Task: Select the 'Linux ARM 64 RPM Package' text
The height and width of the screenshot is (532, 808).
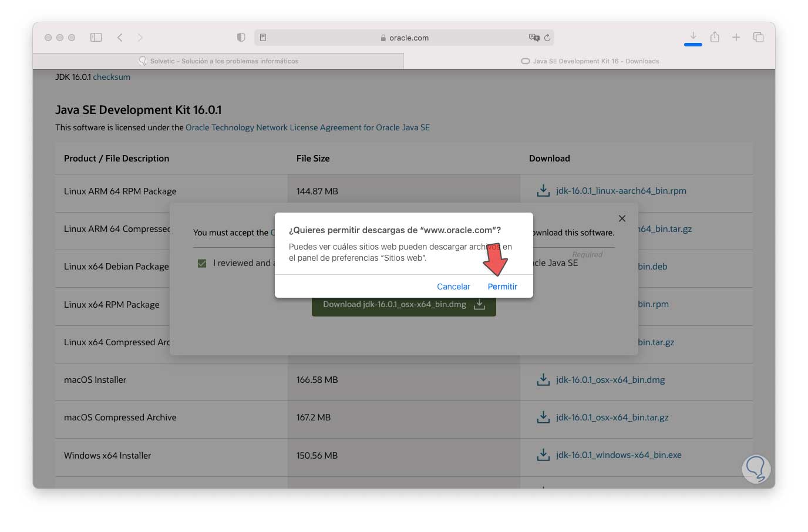Action: click(120, 191)
